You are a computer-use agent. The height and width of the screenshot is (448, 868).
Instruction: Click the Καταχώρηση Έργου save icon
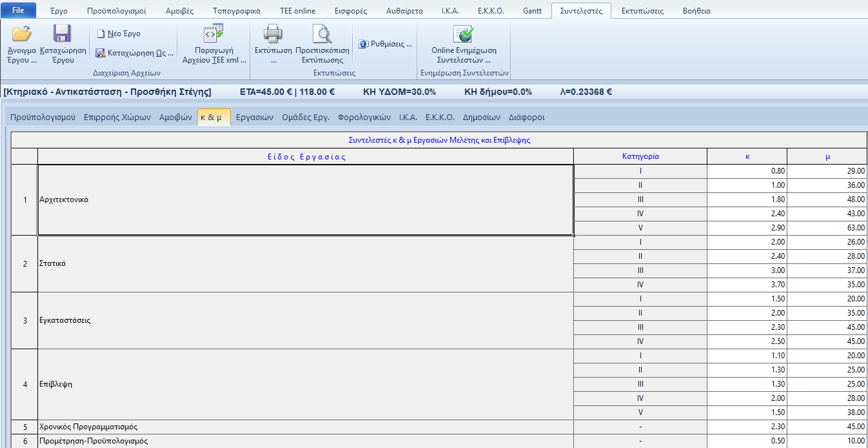pyautogui.click(x=63, y=35)
